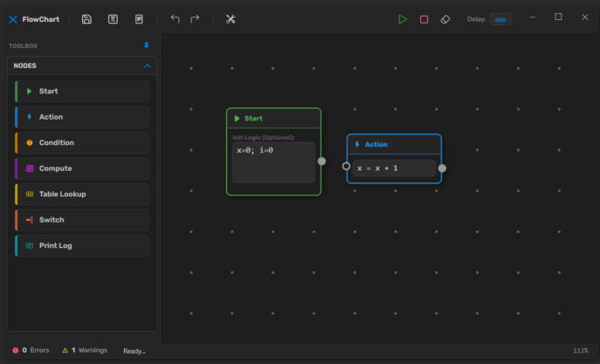The image size is (600, 364).
Task: Run the flowchart with the play button
Action: (x=403, y=19)
